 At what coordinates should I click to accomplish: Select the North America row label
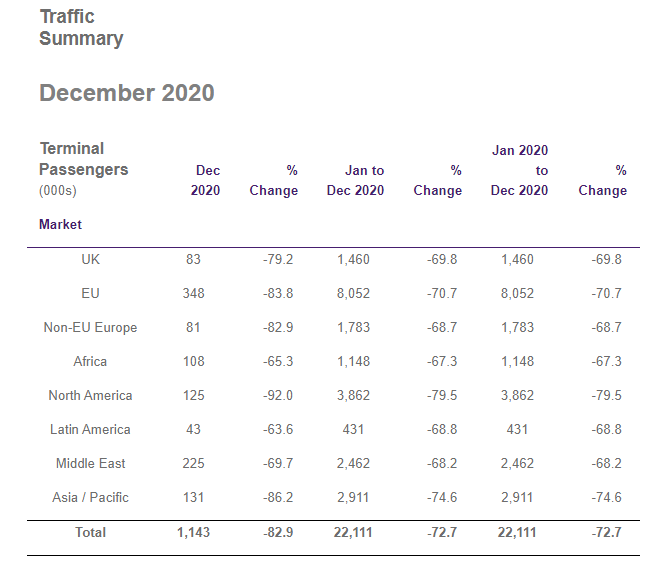[x=90, y=395]
